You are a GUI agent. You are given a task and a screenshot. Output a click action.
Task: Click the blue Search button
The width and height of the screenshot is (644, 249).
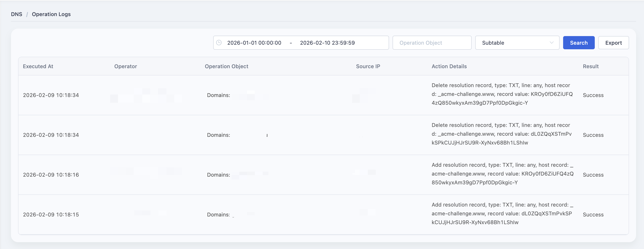pos(579,42)
